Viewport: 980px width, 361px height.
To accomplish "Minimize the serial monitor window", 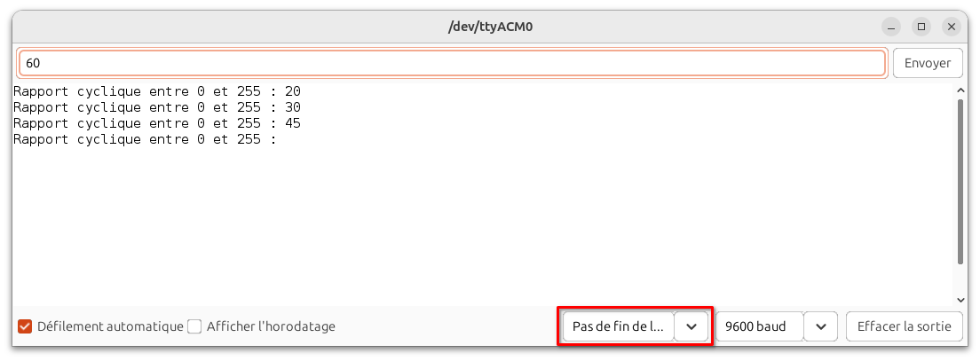I will tap(891, 27).
